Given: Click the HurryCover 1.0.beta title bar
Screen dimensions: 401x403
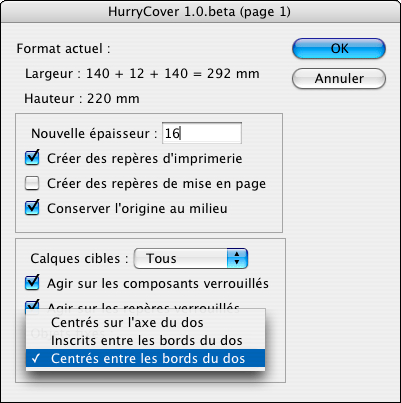Looking at the screenshot, I should click(200, 12).
